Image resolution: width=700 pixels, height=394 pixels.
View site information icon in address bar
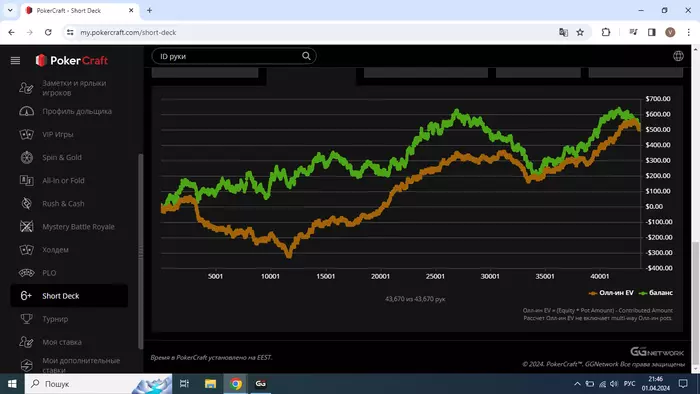tap(70, 32)
